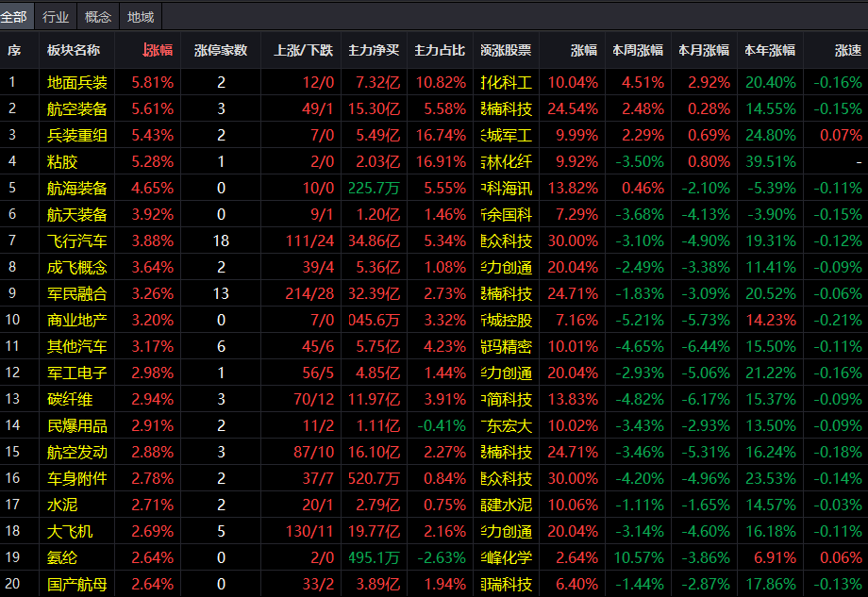The height and width of the screenshot is (597, 868).
Task: Open the 行业 tab
Action: point(56,17)
